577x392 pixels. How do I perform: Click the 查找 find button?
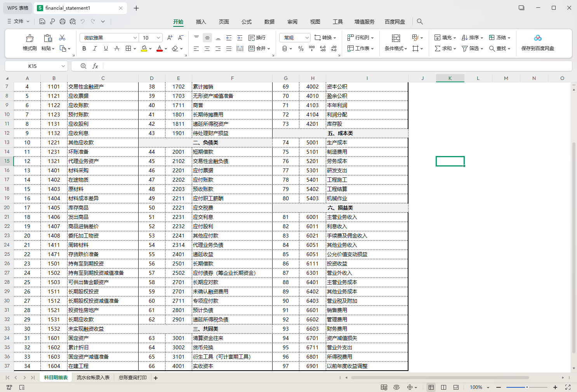pos(498,49)
